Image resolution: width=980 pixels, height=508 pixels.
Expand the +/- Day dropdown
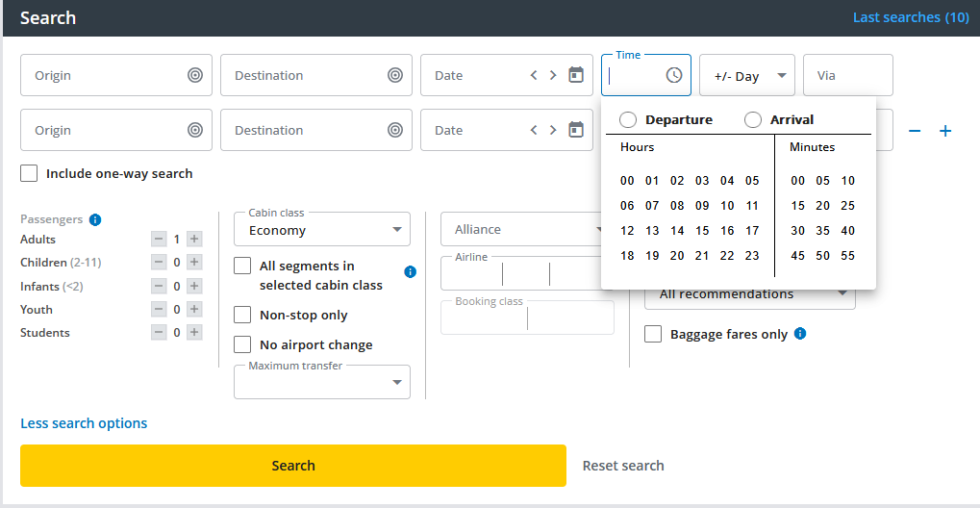pos(747,76)
